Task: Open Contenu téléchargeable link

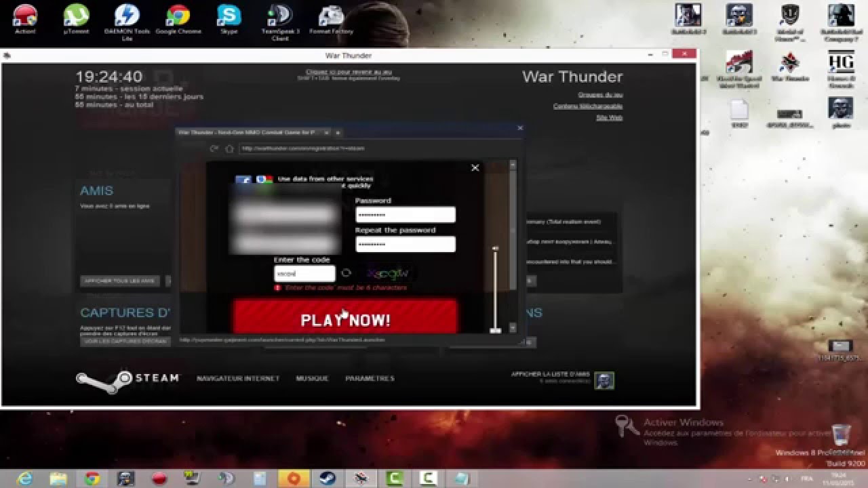Action: click(x=588, y=106)
